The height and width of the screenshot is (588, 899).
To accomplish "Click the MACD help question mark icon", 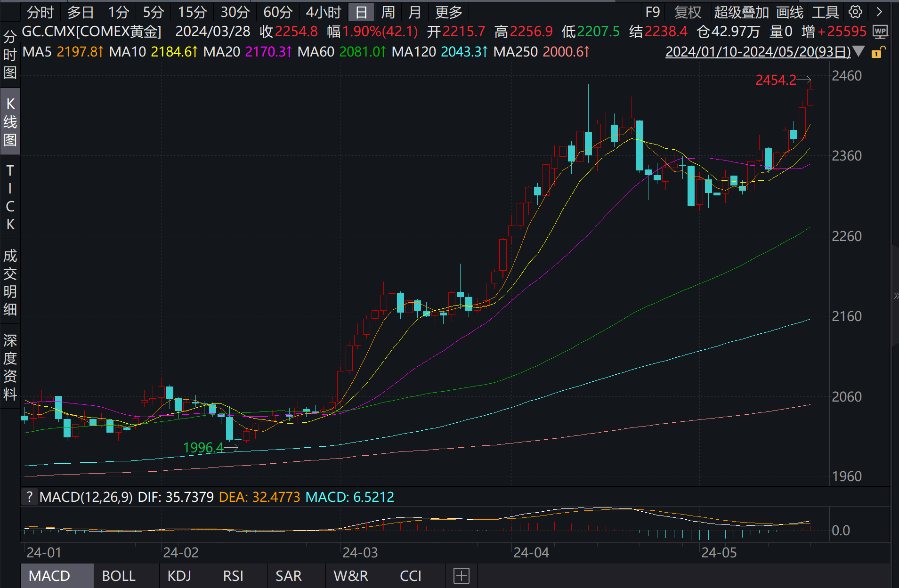I will pyautogui.click(x=30, y=497).
